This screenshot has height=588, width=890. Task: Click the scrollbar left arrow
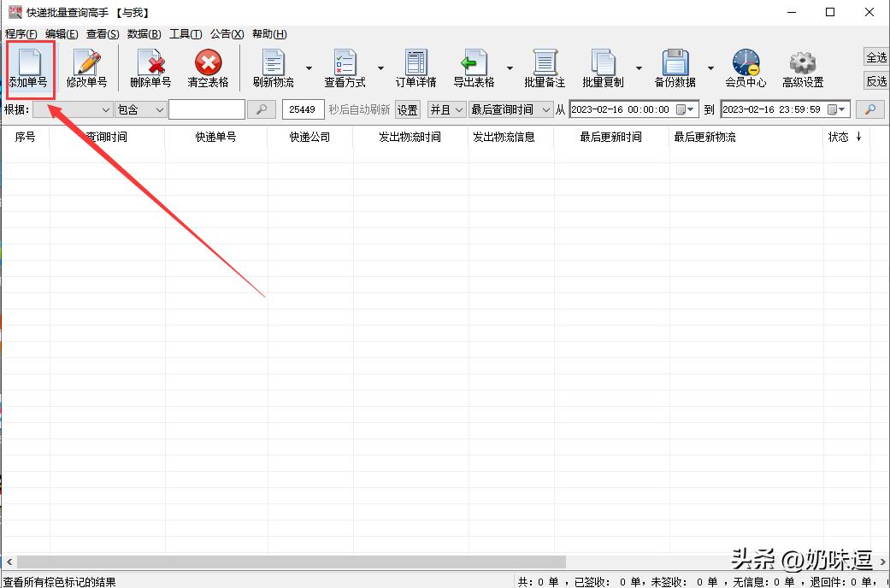click(9, 562)
